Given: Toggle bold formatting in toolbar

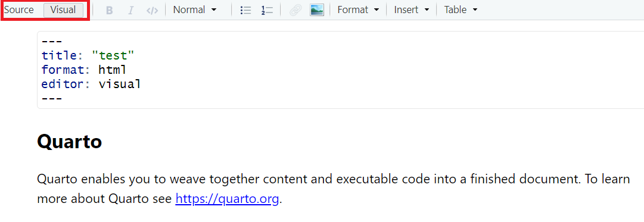Looking at the screenshot, I should (x=109, y=10).
